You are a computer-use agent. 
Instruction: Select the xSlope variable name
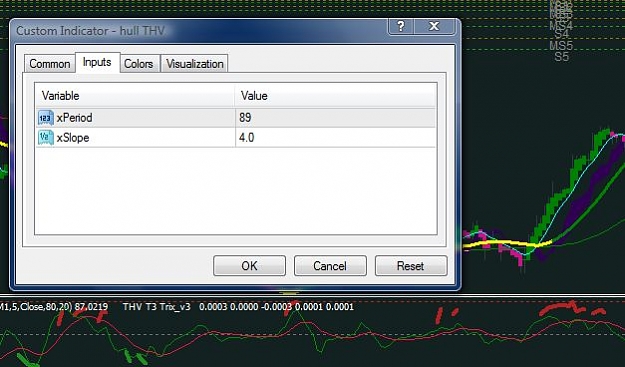point(73,138)
